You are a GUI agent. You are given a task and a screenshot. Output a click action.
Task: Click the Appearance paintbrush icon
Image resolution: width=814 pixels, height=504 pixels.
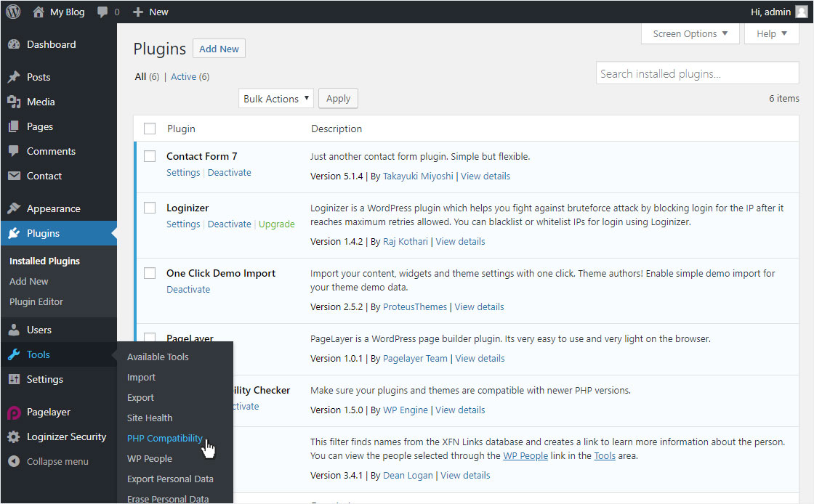14,208
